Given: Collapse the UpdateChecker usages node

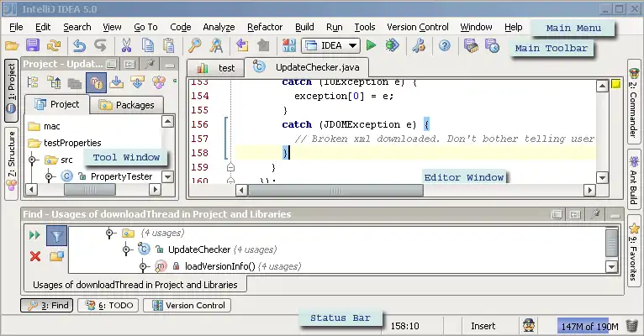Looking at the screenshot, I should 125,249.
